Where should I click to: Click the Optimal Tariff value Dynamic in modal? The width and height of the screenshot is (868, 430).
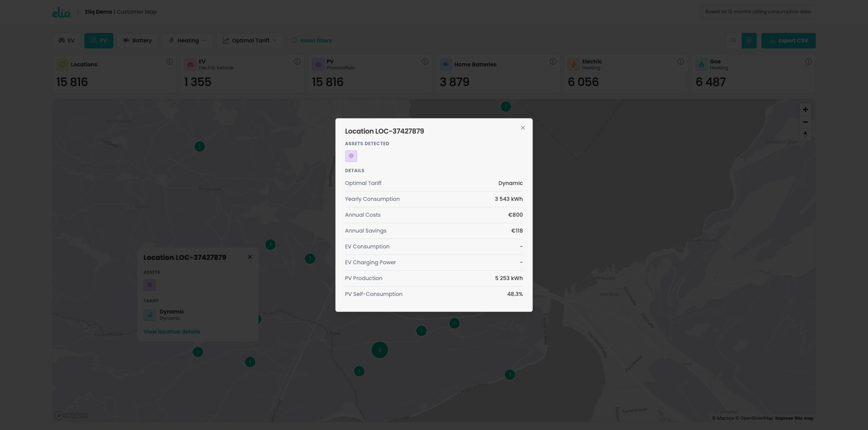click(510, 183)
